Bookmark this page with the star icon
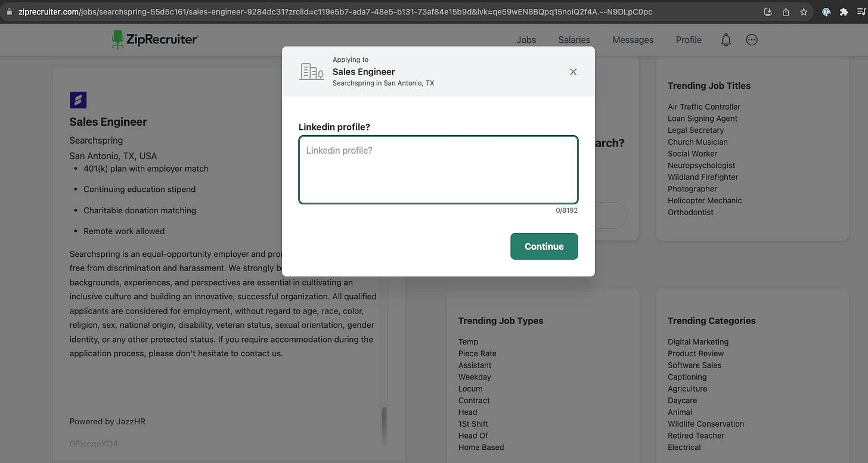 [x=804, y=12]
